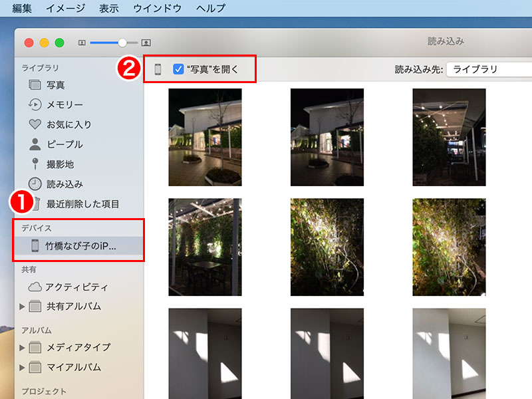The width and height of the screenshot is (532, 399).
Task: Select first wall shadow photo in bottom row
Action: coord(205,354)
